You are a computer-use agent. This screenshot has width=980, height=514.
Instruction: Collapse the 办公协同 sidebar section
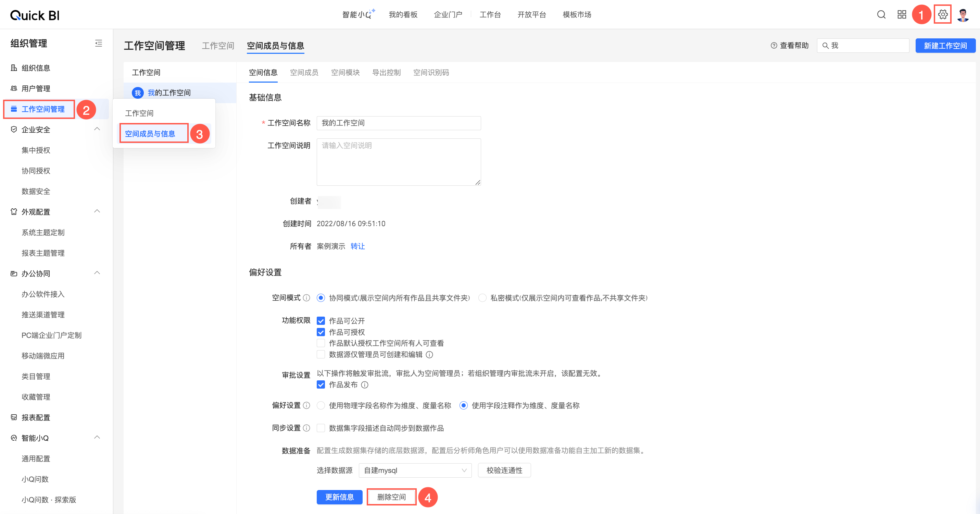(97, 273)
